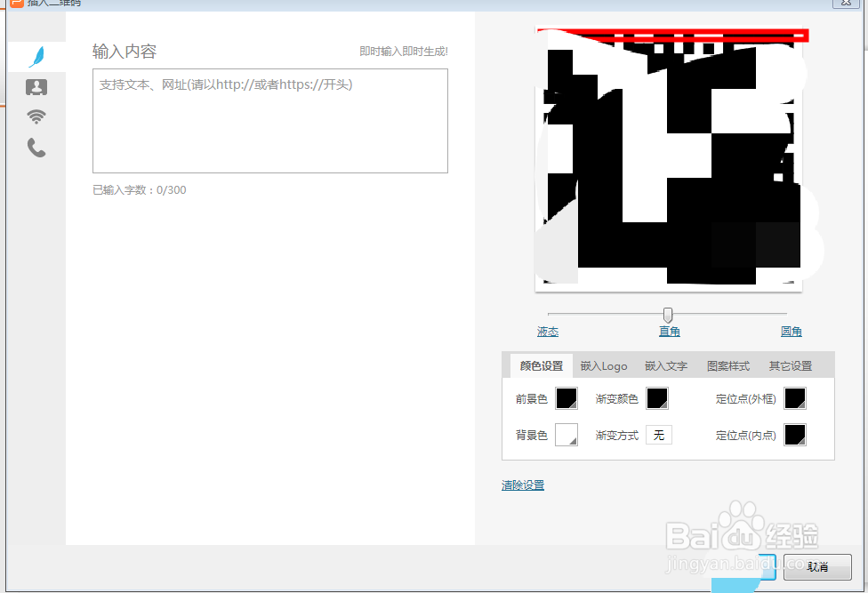
Task: Select the WiFi QR code mode
Action: pyautogui.click(x=36, y=116)
